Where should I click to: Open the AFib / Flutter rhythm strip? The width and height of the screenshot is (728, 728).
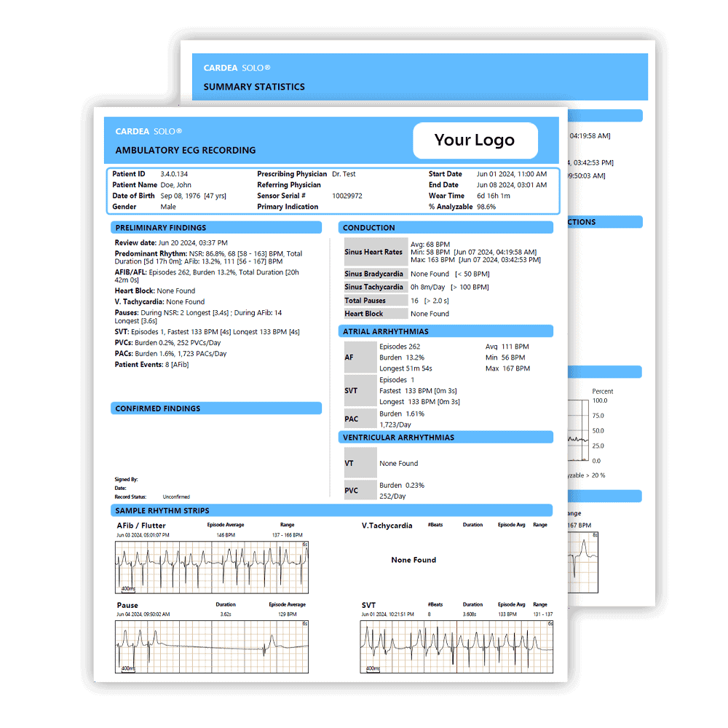click(x=212, y=567)
